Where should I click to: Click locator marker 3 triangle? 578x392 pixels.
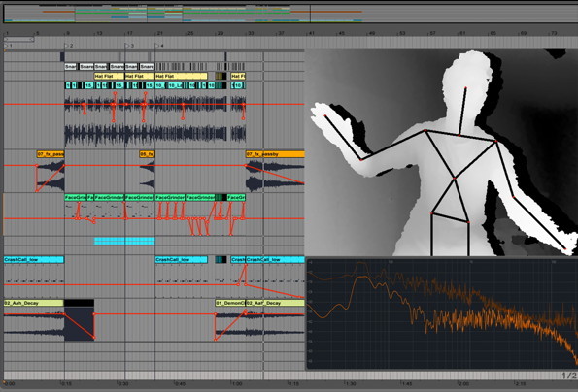point(127,46)
